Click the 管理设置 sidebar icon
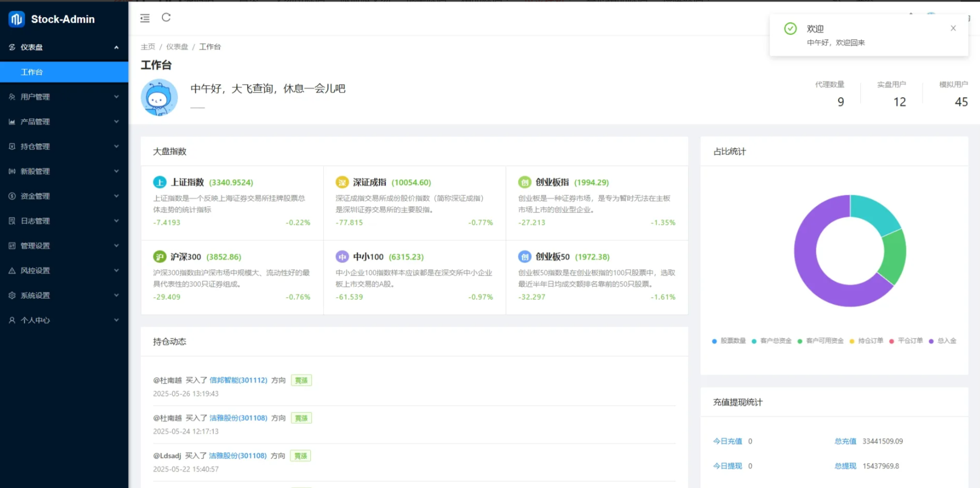Viewport: 980px width, 488px height. (12, 245)
